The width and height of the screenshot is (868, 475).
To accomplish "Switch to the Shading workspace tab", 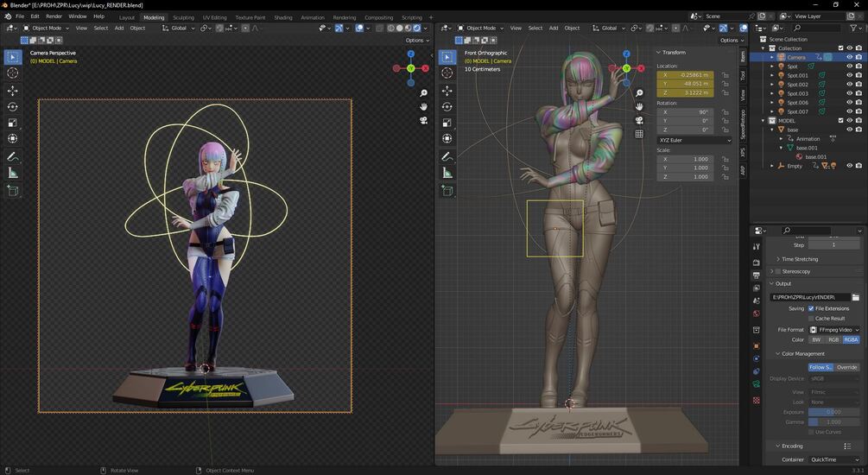I will pos(283,17).
